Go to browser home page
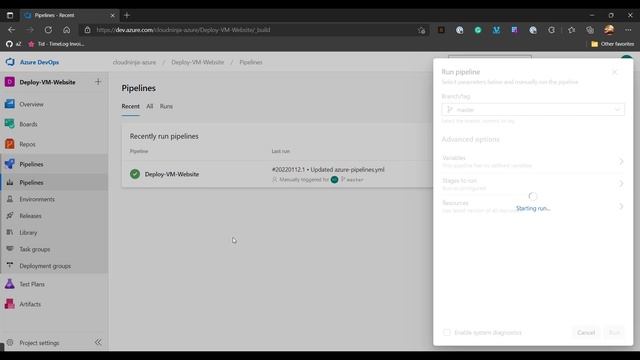The width and height of the screenshot is (640, 360). point(67,30)
